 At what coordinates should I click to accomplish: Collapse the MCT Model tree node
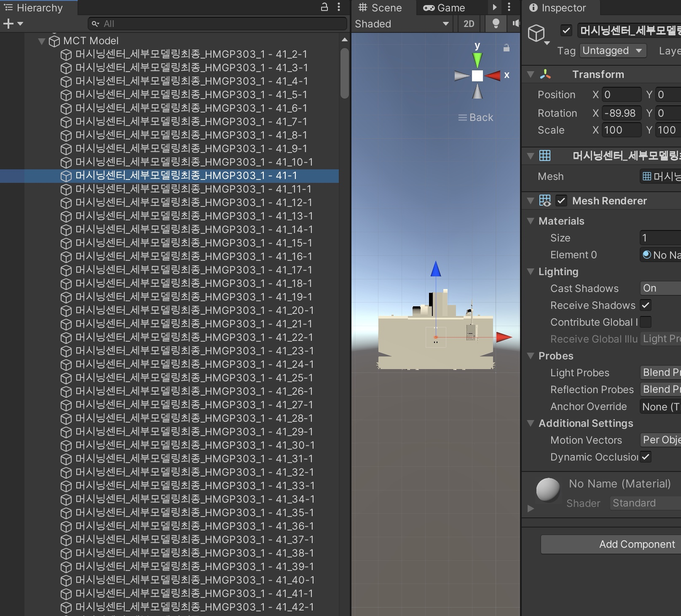pyautogui.click(x=41, y=41)
